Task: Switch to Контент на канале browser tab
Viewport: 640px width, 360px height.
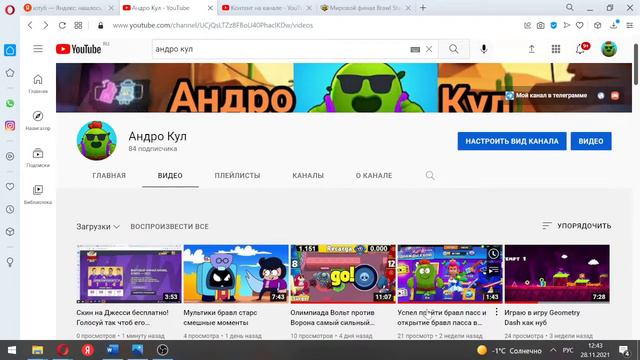Action: click(266, 8)
